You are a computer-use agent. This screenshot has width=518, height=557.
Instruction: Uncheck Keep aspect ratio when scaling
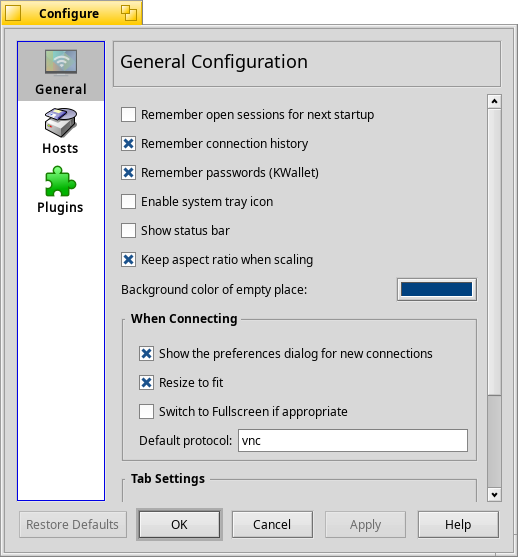click(x=128, y=260)
